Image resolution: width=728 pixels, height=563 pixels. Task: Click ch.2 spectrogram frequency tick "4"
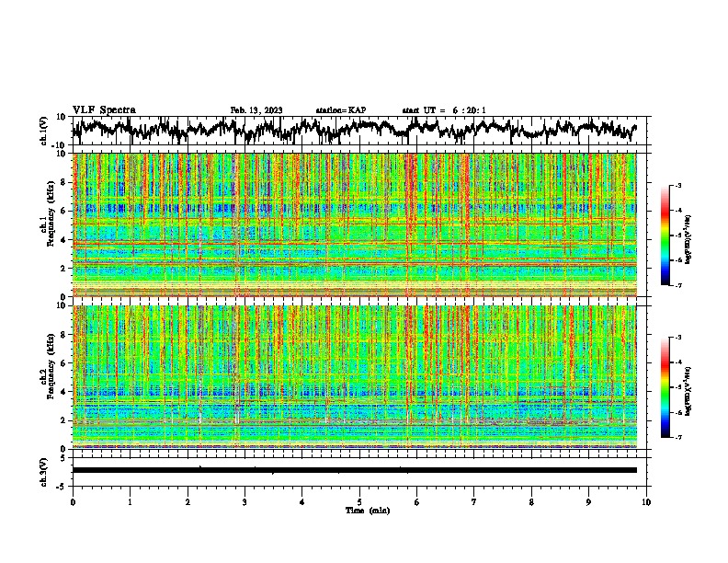click(x=64, y=392)
